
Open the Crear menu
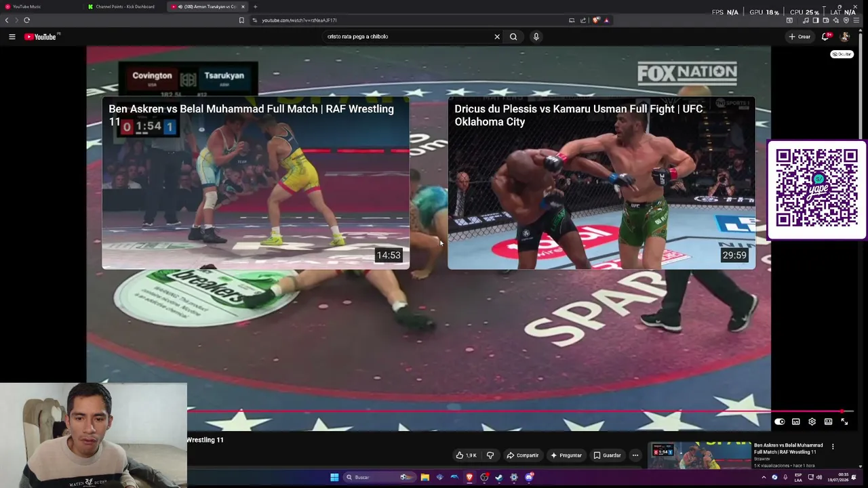tap(800, 37)
